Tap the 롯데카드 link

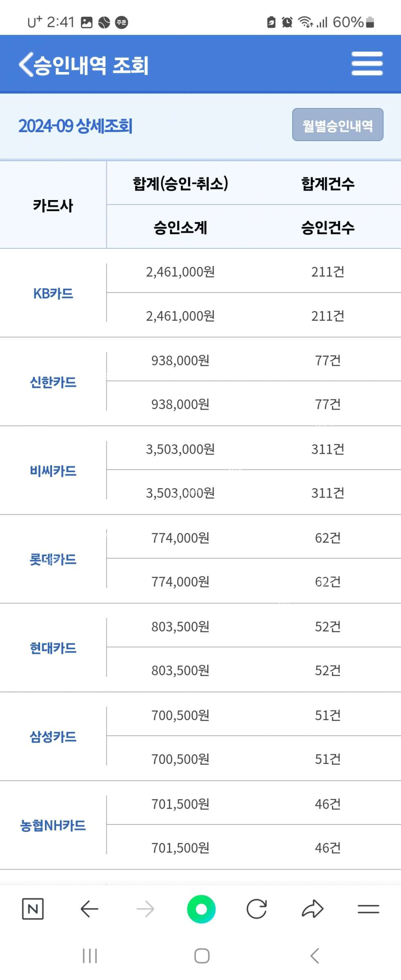(x=53, y=559)
